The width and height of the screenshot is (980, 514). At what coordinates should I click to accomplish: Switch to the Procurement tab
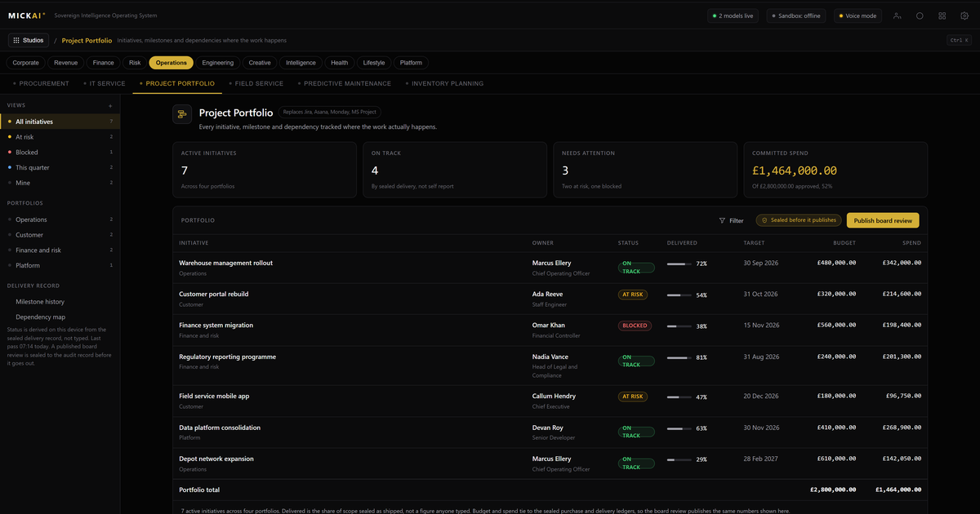click(42, 83)
